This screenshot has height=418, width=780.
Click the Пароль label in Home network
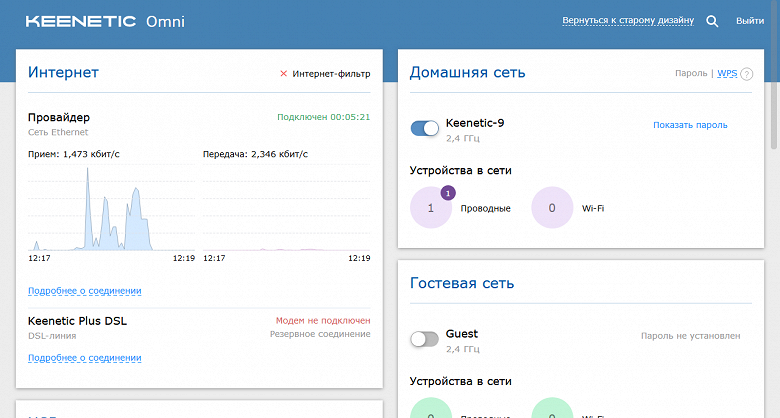pyautogui.click(x=691, y=73)
